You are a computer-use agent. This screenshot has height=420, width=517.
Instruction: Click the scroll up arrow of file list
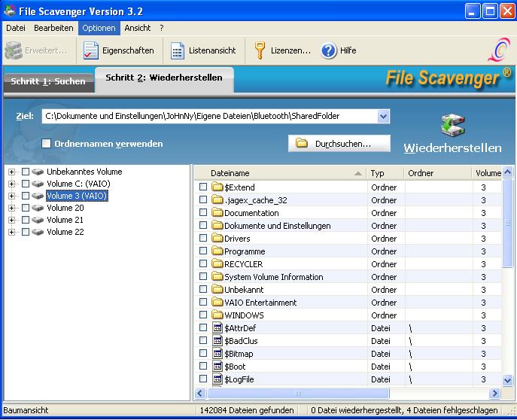tap(508, 172)
